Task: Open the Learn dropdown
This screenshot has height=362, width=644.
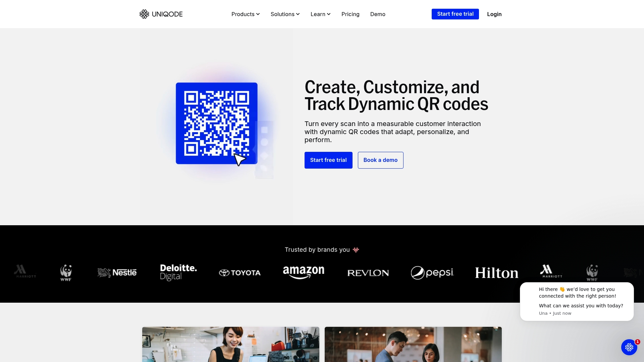Action: (x=321, y=14)
